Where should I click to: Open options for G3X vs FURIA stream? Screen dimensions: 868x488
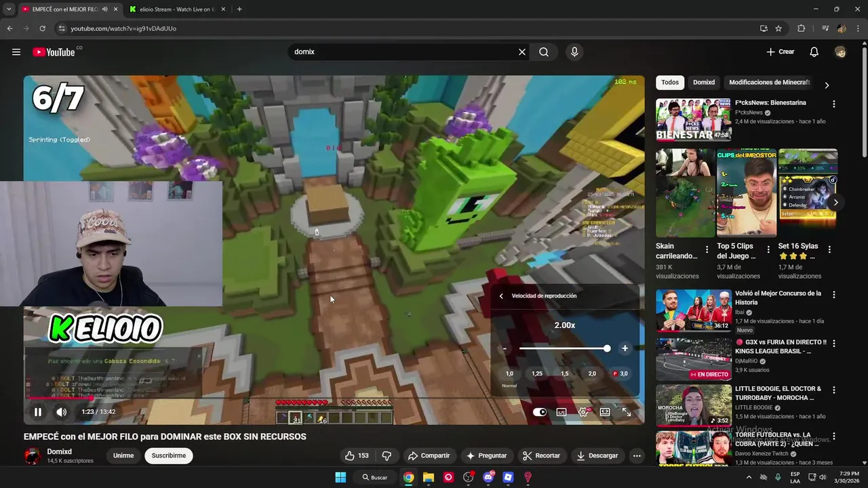pos(834,344)
